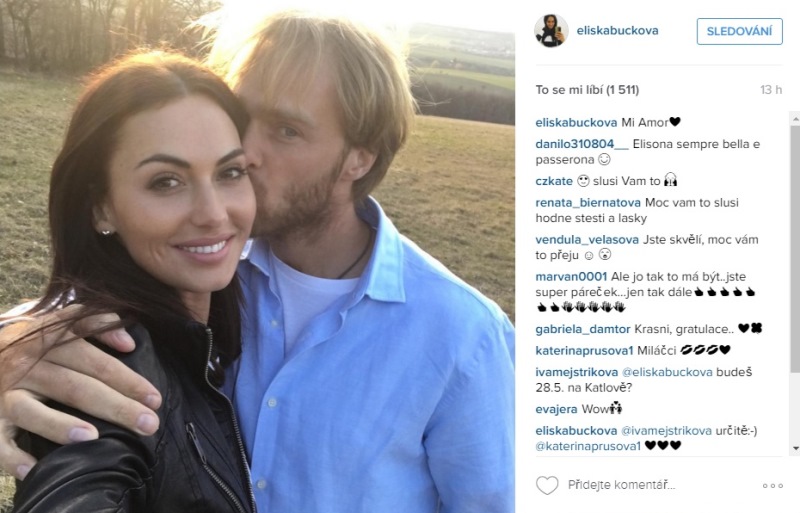
Task: Open eliskabuckova username in header
Action: pos(617,31)
